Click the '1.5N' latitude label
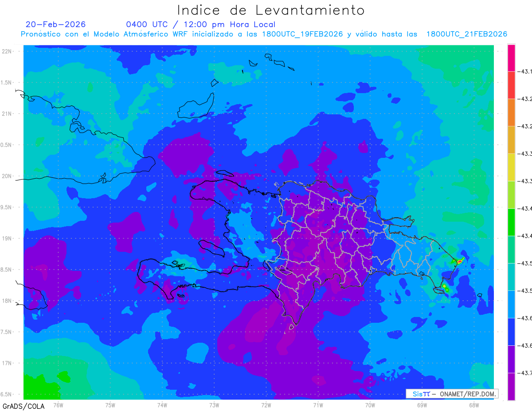The image size is (532, 411). [6, 82]
